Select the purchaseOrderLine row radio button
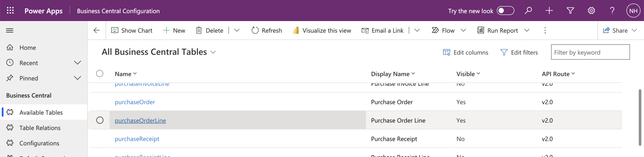The width and height of the screenshot is (644, 157). pyautogui.click(x=100, y=120)
